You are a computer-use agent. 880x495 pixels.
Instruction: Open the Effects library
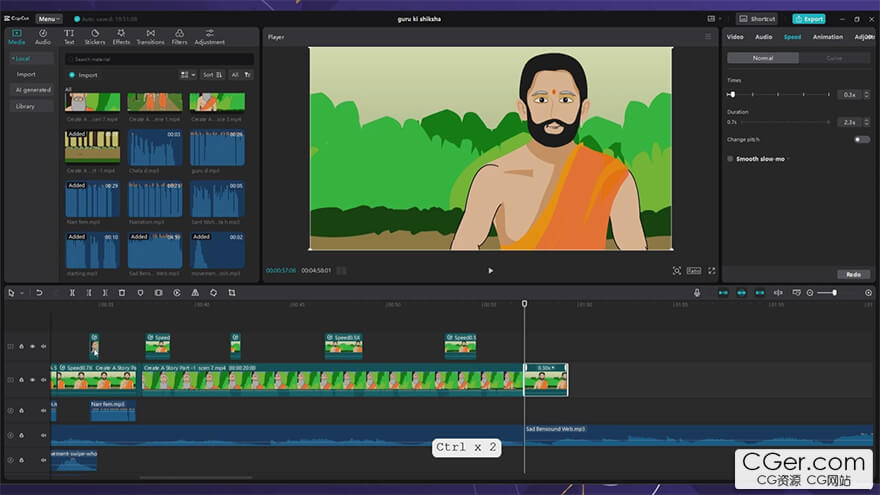(121, 37)
